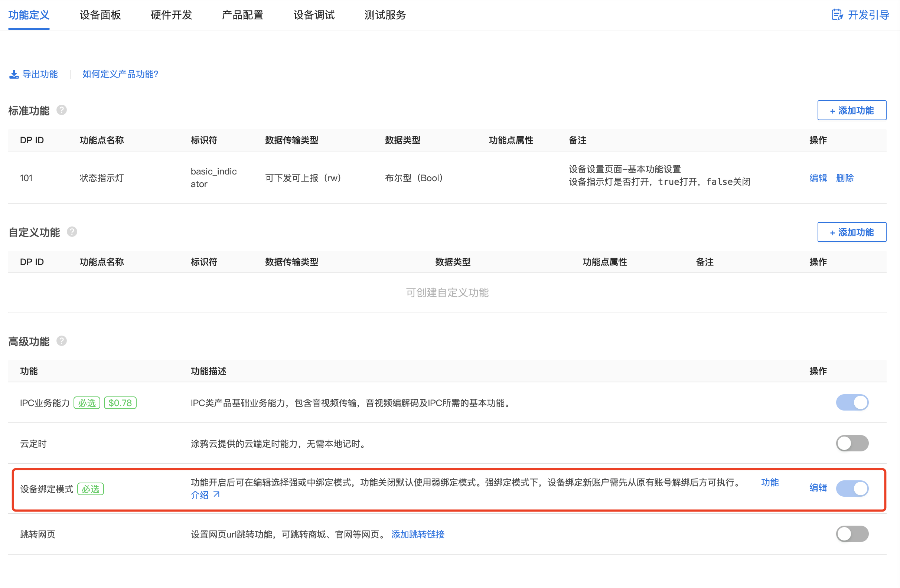
Task: Delete the DP 101 function entry
Action: 844,178
